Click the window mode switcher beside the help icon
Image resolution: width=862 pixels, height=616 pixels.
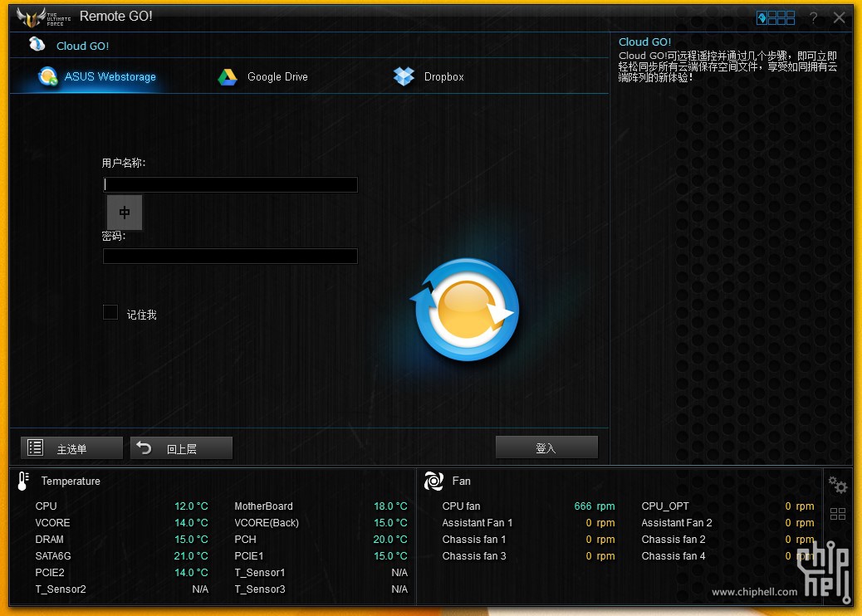click(775, 18)
